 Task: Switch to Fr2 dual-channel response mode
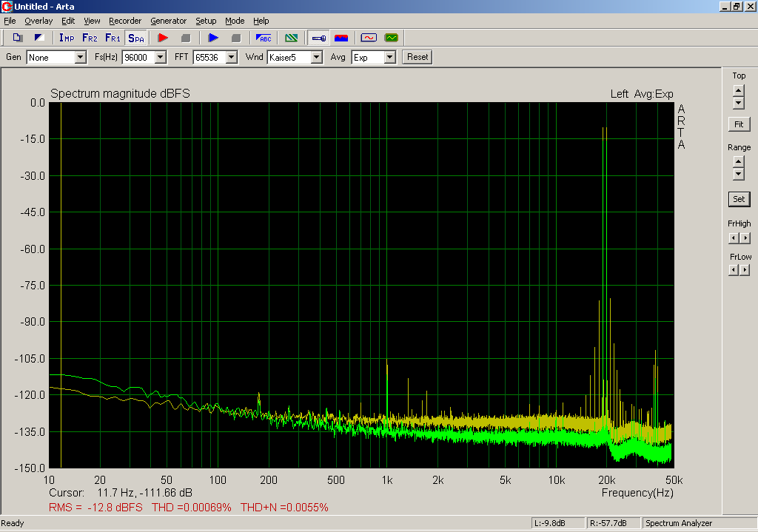[90, 38]
